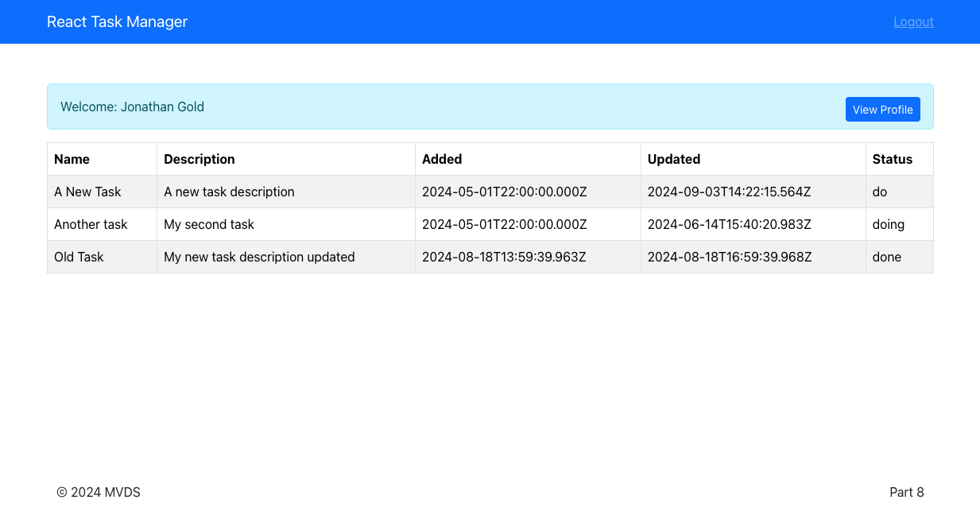Select the Added column header
Viewport: 980px width, 519px height.
(x=528, y=159)
